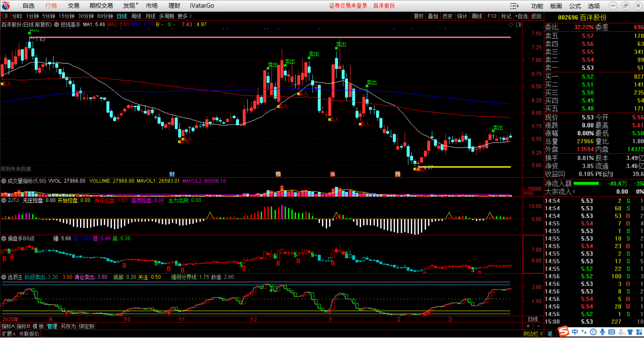Open the Sogou skin shirt icon
The width and height of the screenshot is (644, 338).
[x=630, y=332]
